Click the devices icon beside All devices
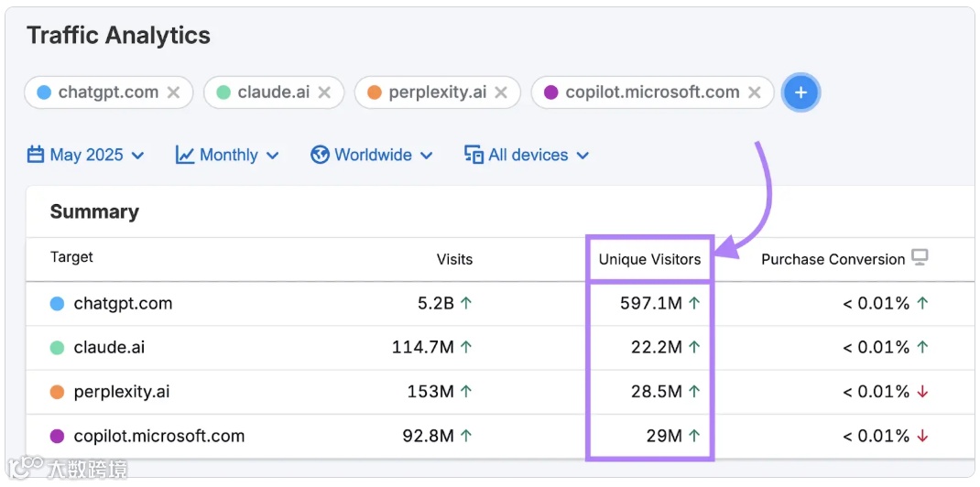 [474, 155]
